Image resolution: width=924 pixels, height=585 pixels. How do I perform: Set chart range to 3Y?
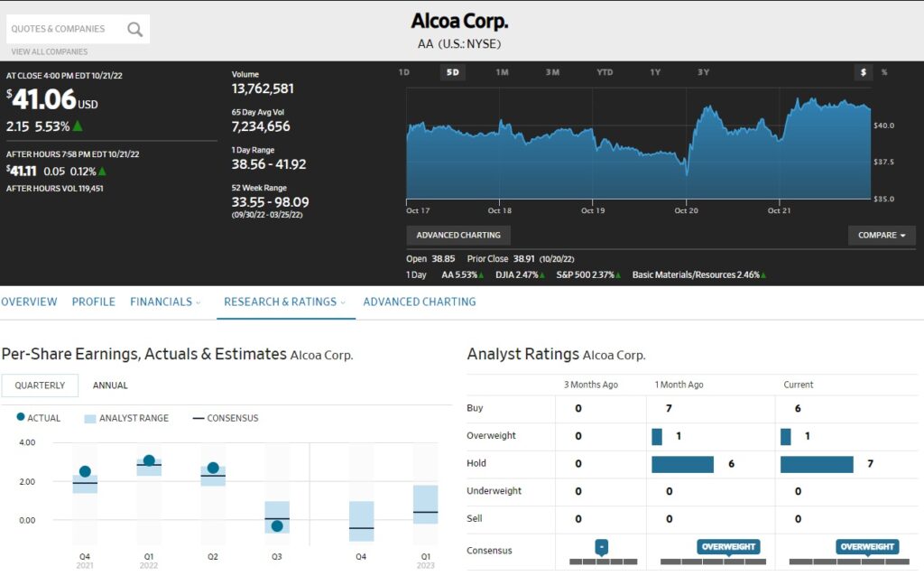click(x=703, y=72)
